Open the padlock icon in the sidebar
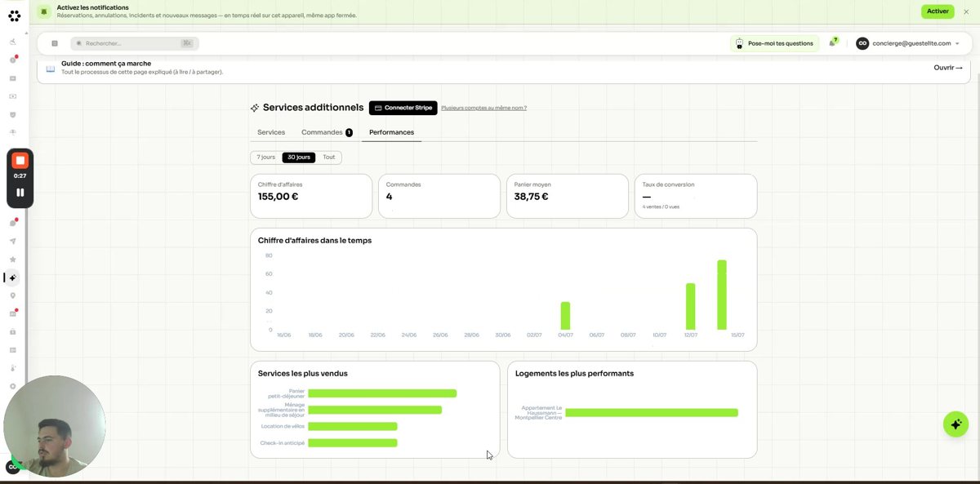Screen dimensions: 980x484 pyautogui.click(x=13, y=332)
